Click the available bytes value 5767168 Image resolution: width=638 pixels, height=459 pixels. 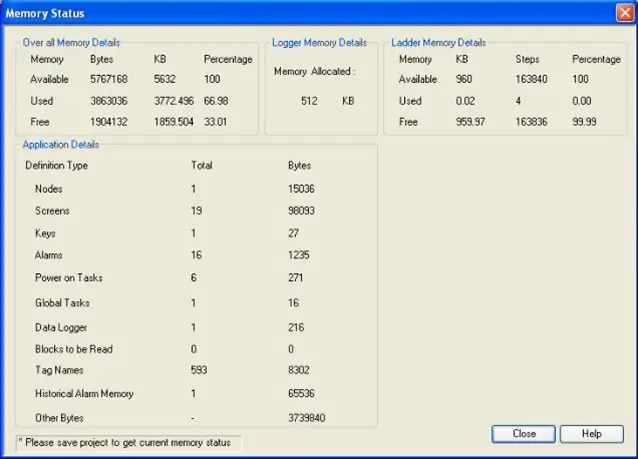coord(109,79)
